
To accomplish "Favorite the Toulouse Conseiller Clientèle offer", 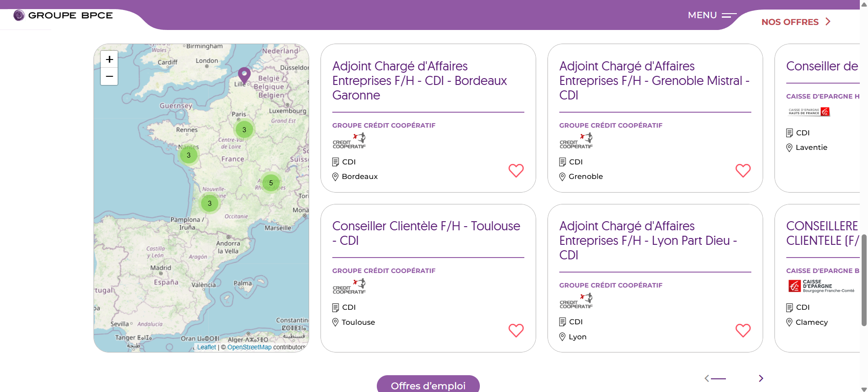I will coord(516,330).
